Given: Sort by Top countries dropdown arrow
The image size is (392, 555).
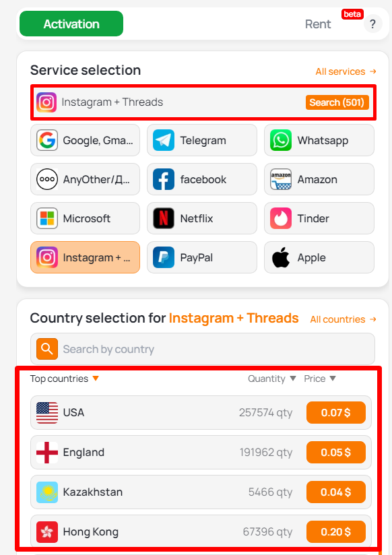Looking at the screenshot, I should click(95, 379).
